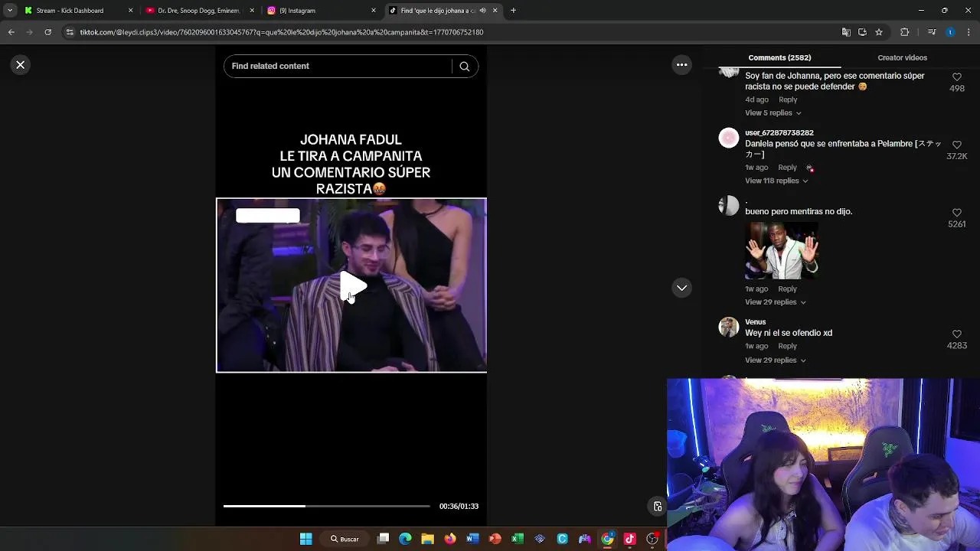Open the tab search dropdown arrow
This screenshot has width=980, height=551.
pyautogui.click(x=9, y=11)
